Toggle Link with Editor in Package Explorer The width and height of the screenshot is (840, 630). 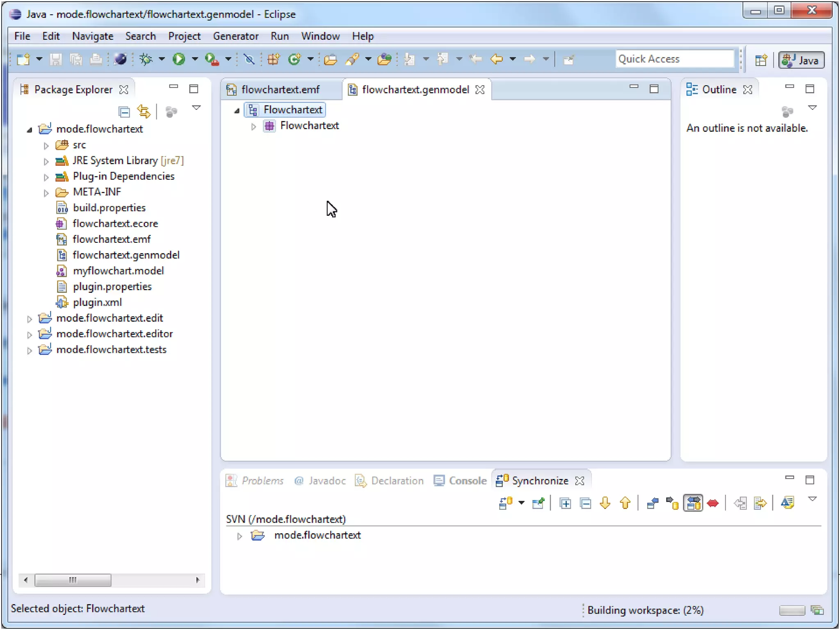(x=144, y=112)
